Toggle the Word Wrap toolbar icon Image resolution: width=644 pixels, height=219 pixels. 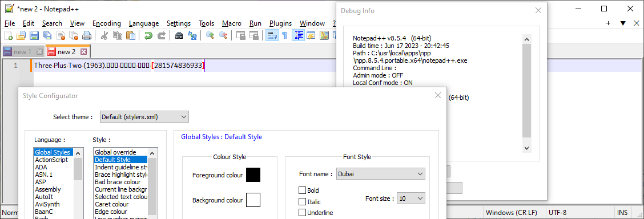point(271,36)
